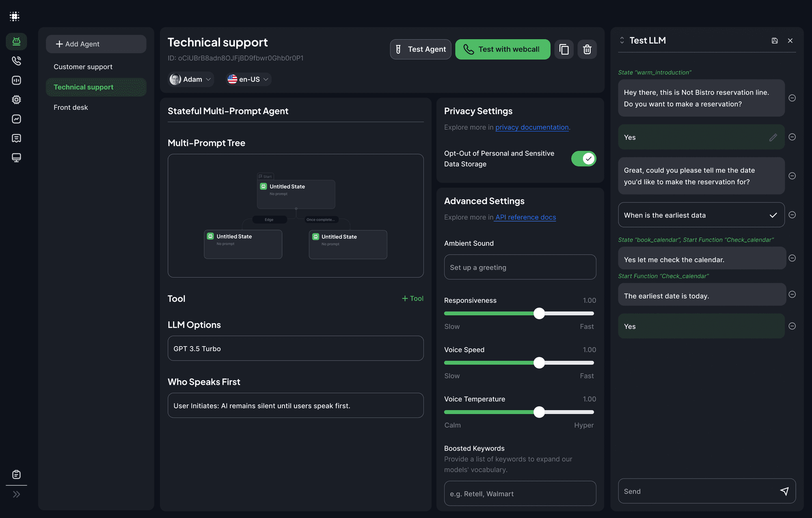Confirm edit with checkmark on earliest data message
Viewport: 812px width, 518px height.
773,215
